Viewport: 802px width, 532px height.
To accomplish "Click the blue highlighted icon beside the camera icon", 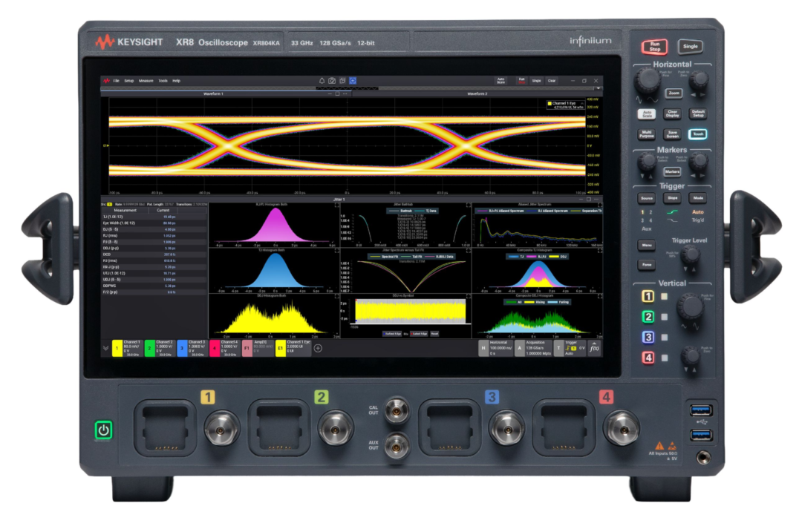I will point(353,81).
